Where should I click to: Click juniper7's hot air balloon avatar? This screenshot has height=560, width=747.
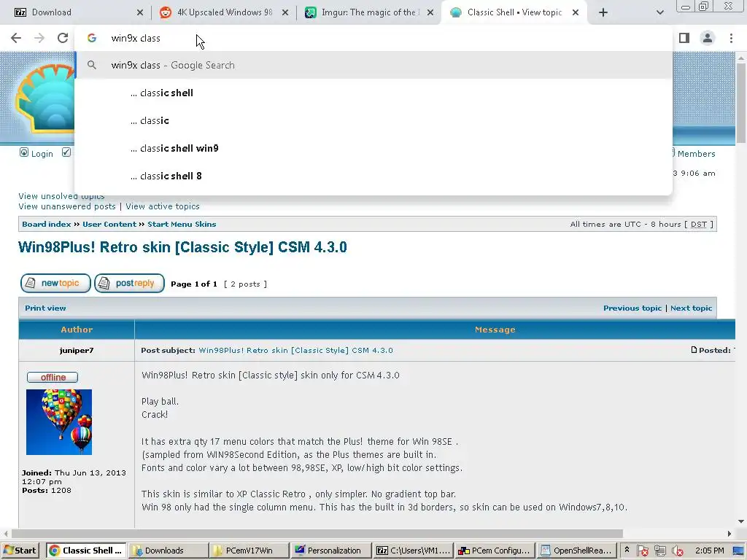click(59, 422)
